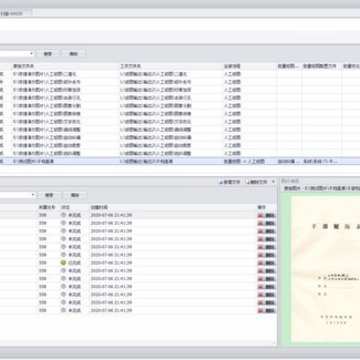This screenshot has width=360, height=360.
Task: Switch to the 扫描-00020 tab
Action: pos(16,13)
